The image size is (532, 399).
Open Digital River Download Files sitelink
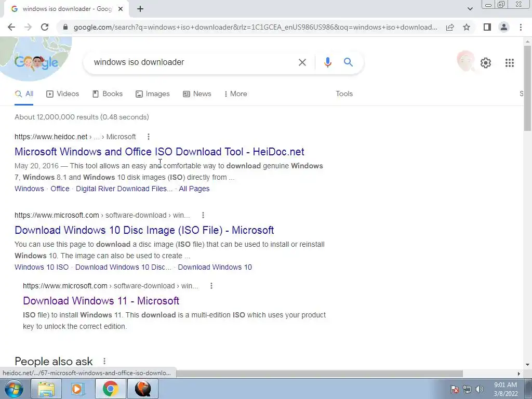tap(124, 189)
